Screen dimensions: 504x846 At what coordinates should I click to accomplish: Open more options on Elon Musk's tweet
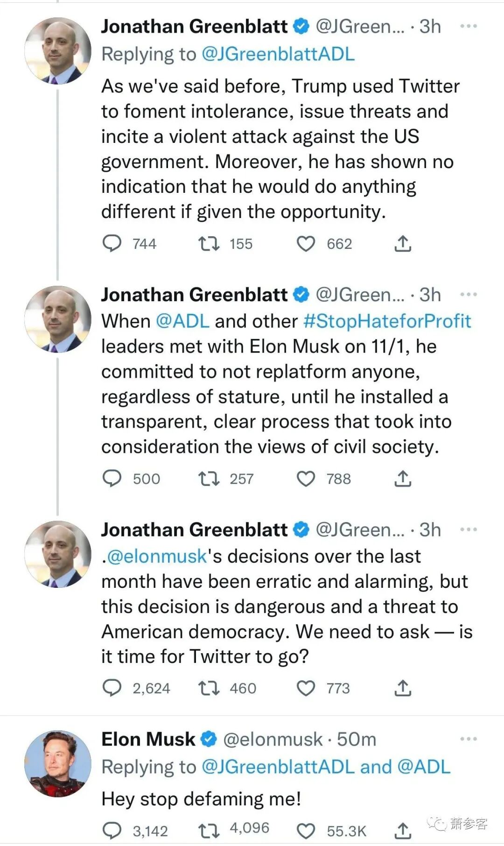click(x=468, y=739)
